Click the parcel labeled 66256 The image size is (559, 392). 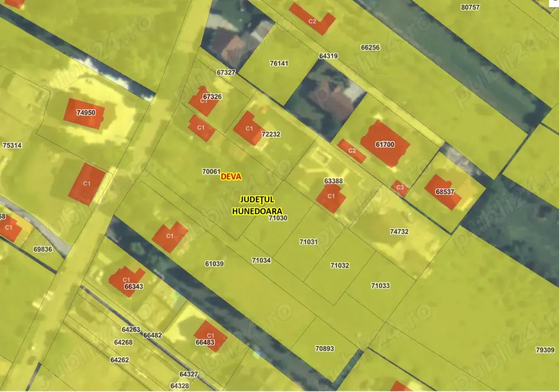click(x=370, y=48)
